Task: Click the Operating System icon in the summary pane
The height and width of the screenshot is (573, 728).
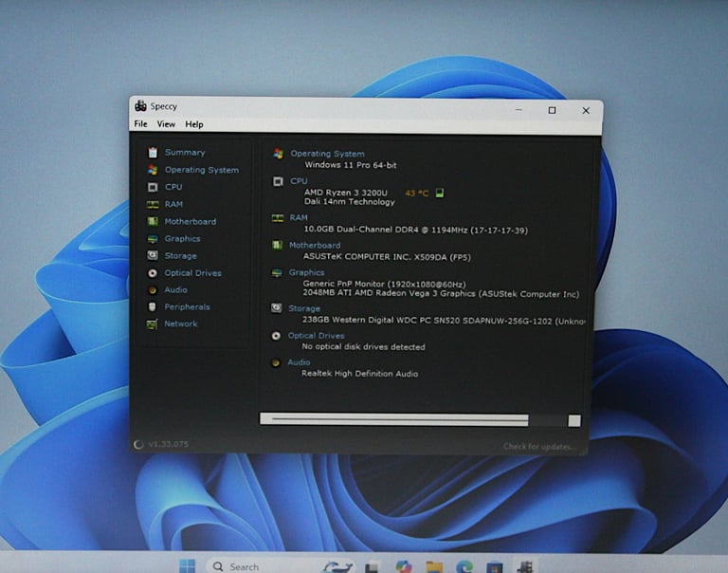Action: (278, 154)
